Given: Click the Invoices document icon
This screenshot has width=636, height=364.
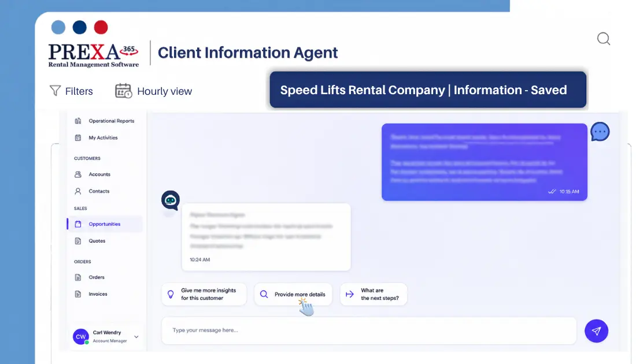Looking at the screenshot, I should click(x=78, y=294).
